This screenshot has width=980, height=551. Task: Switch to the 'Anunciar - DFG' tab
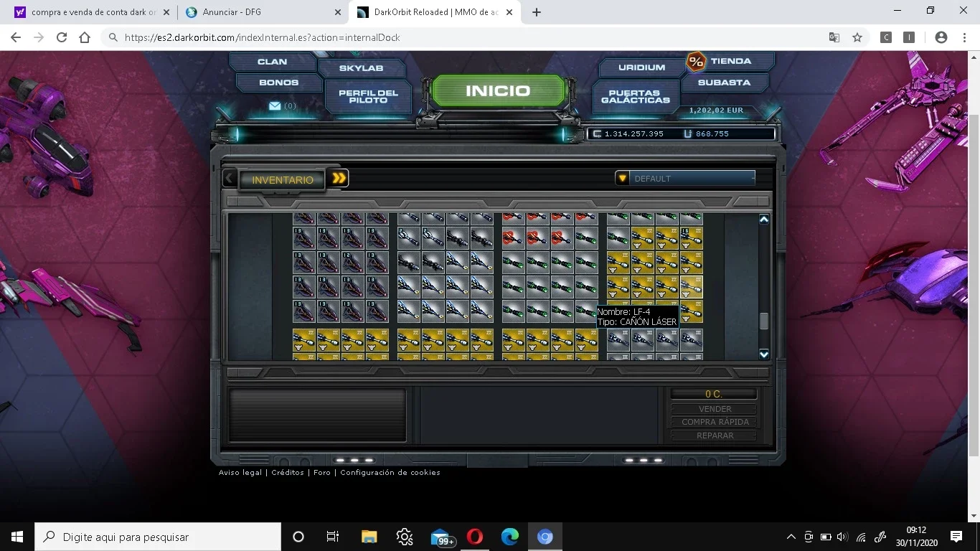[262, 12]
